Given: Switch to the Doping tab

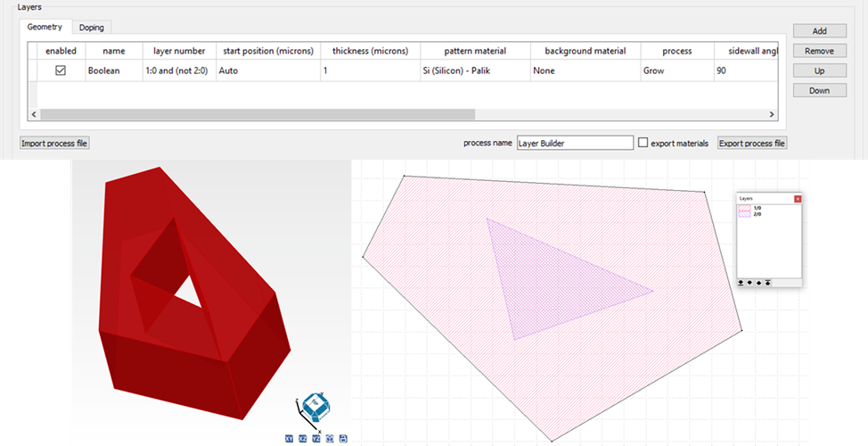Looking at the screenshot, I should tap(91, 28).
